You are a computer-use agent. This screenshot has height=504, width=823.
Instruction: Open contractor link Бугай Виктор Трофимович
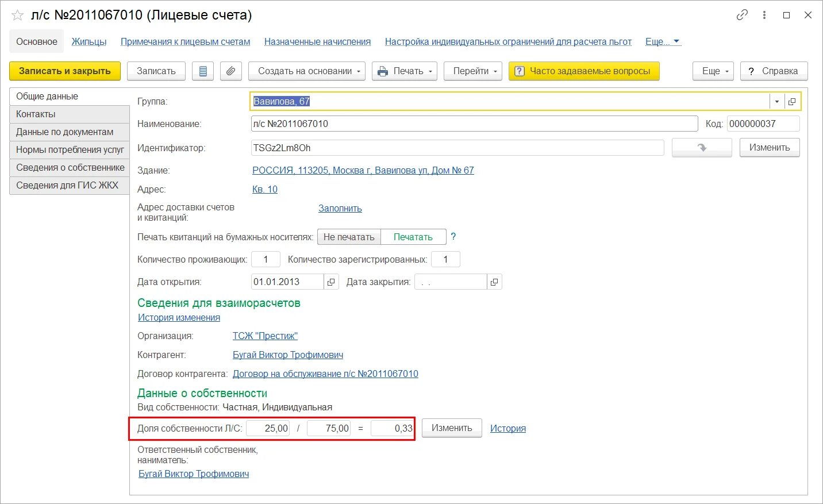(288, 355)
